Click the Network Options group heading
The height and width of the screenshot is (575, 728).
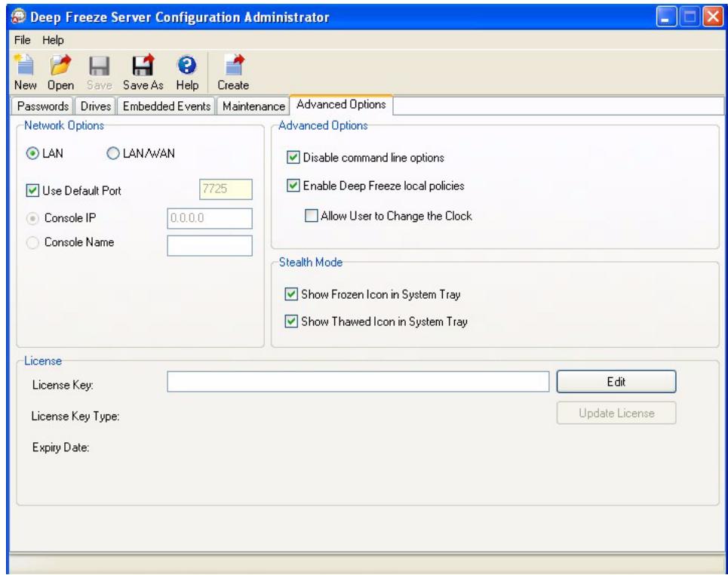(x=64, y=125)
